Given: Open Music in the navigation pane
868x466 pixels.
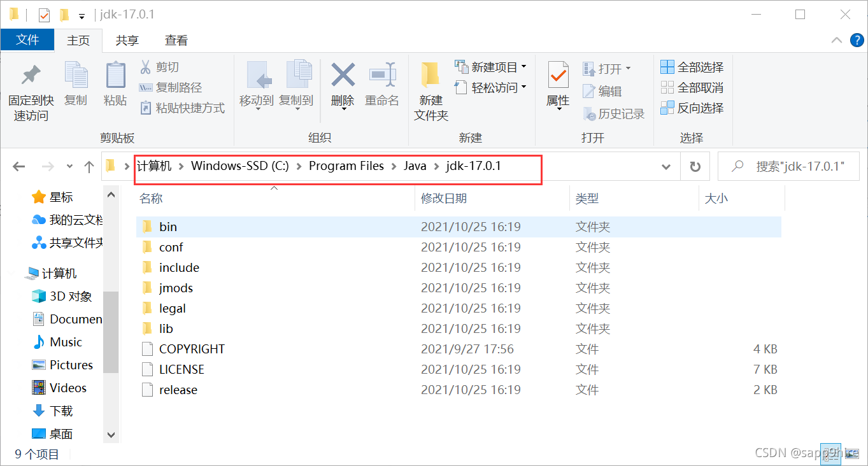Looking at the screenshot, I should (57, 342).
